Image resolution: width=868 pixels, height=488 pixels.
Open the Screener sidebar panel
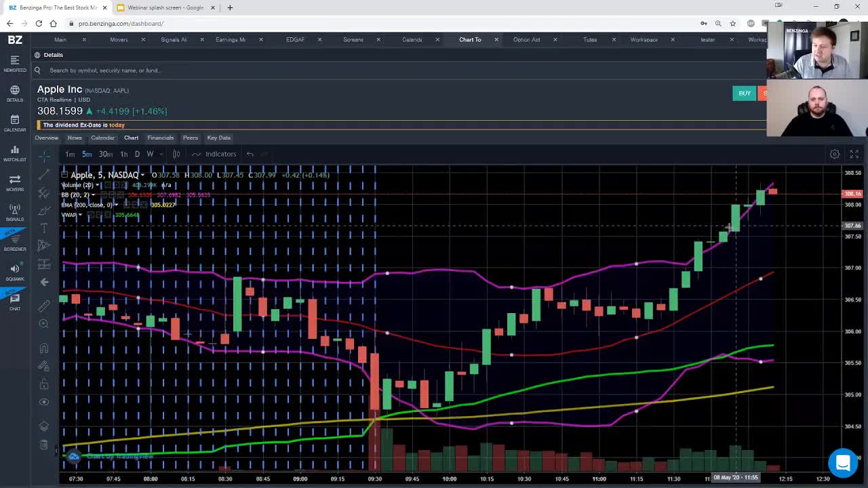15,243
